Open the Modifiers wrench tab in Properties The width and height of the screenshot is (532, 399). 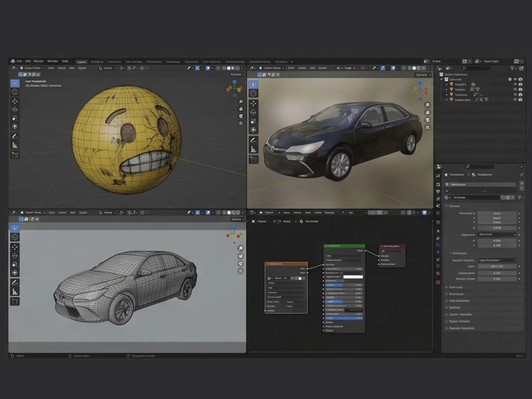tap(438, 238)
